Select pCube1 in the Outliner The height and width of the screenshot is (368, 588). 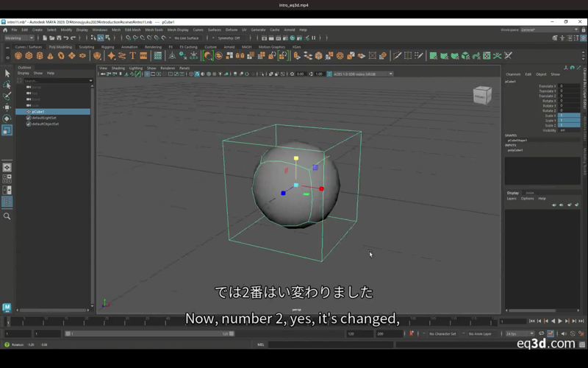click(38, 112)
